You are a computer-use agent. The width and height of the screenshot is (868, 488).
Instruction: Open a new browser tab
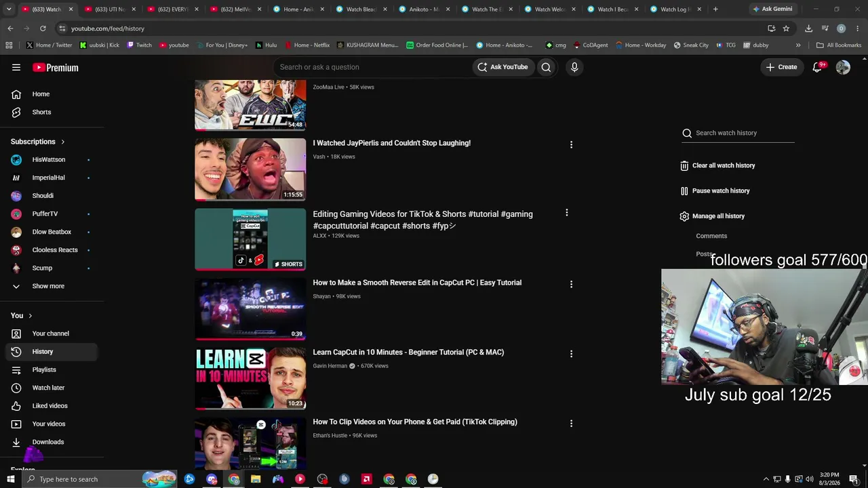click(x=715, y=9)
